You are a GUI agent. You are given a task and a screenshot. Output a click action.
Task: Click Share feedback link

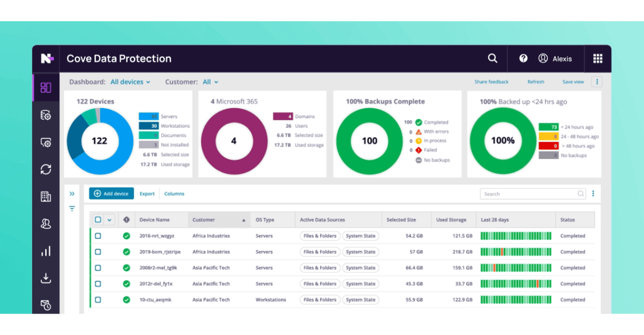tap(491, 82)
